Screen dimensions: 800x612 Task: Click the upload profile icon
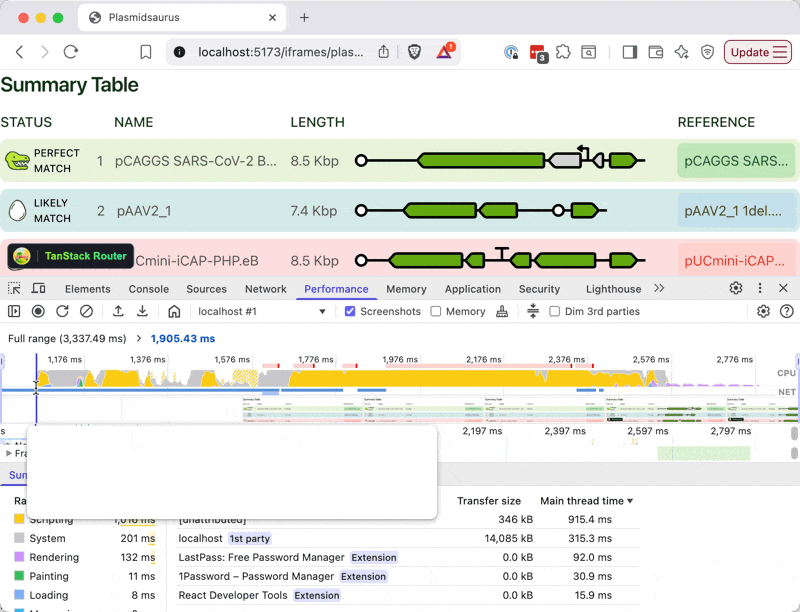click(118, 312)
